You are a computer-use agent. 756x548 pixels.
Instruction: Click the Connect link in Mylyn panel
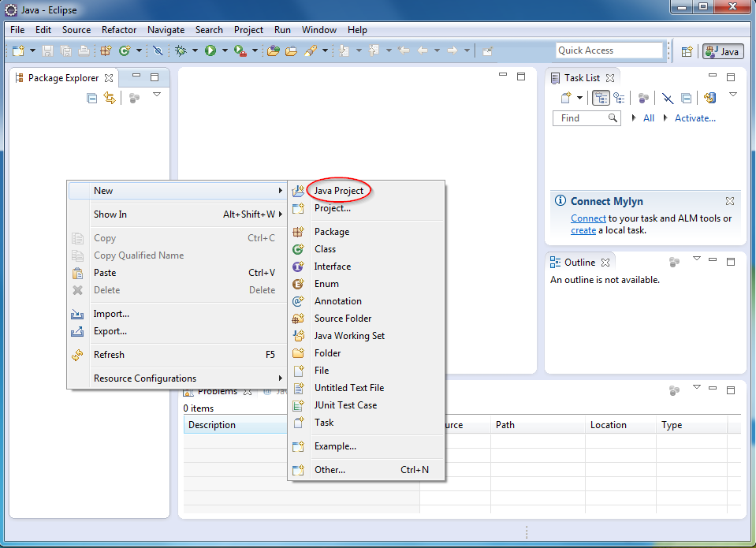[x=588, y=218]
